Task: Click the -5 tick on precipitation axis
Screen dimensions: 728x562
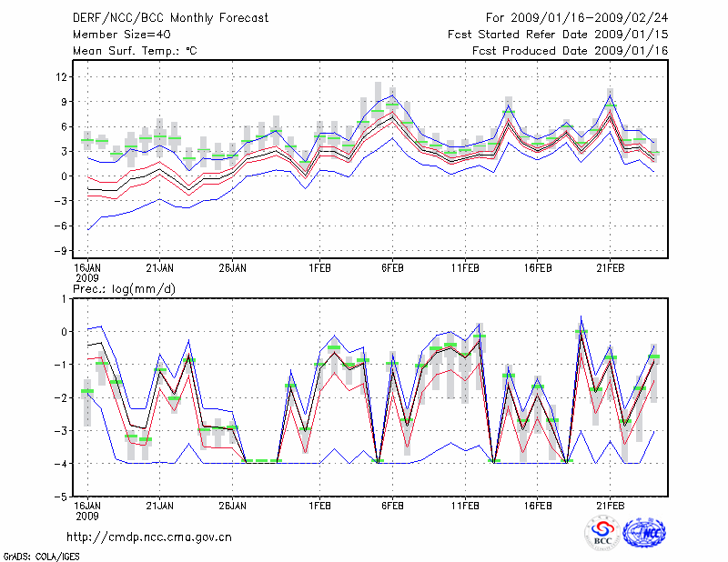Action: (x=62, y=497)
